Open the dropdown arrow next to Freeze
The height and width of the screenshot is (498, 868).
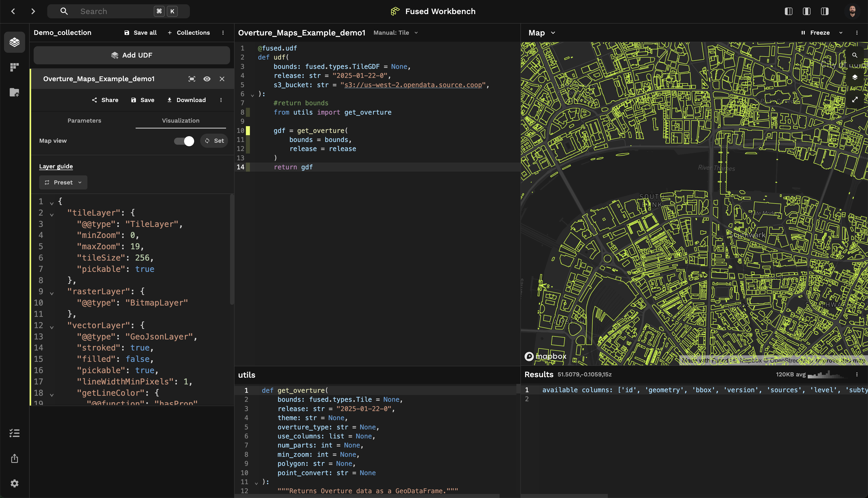(841, 33)
